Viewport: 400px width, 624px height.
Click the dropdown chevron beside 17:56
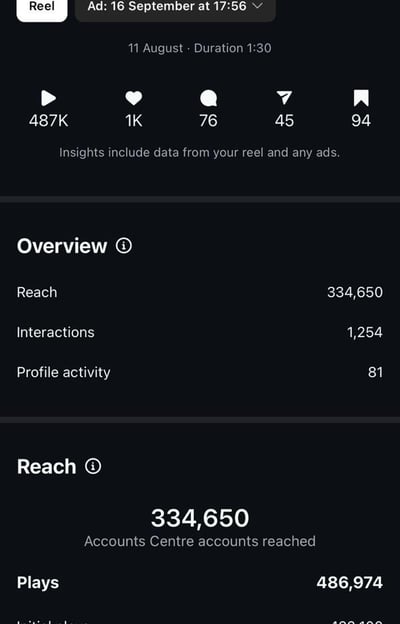coord(258,6)
